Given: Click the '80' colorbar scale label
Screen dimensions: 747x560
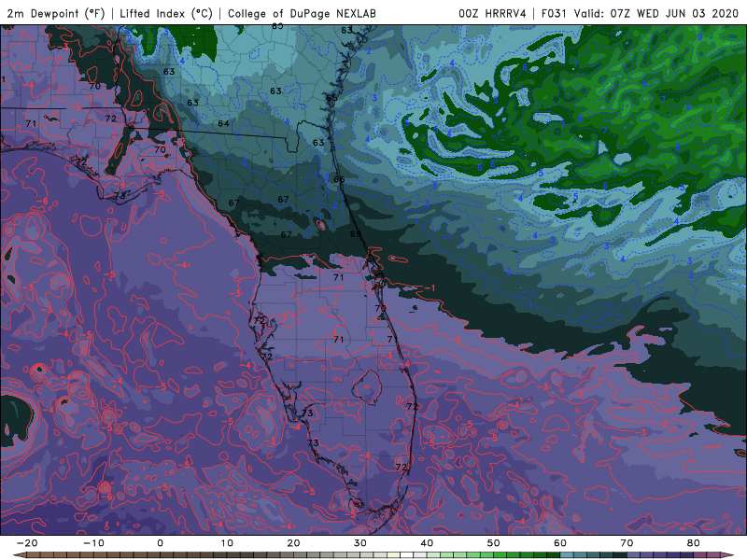Looking at the screenshot, I should click(694, 543).
